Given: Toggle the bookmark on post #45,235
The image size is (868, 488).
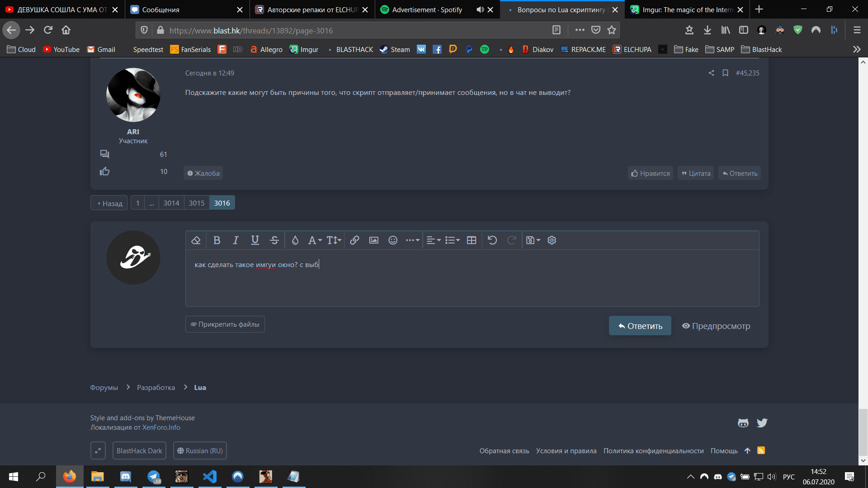Looking at the screenshot, I should [725, 73].
